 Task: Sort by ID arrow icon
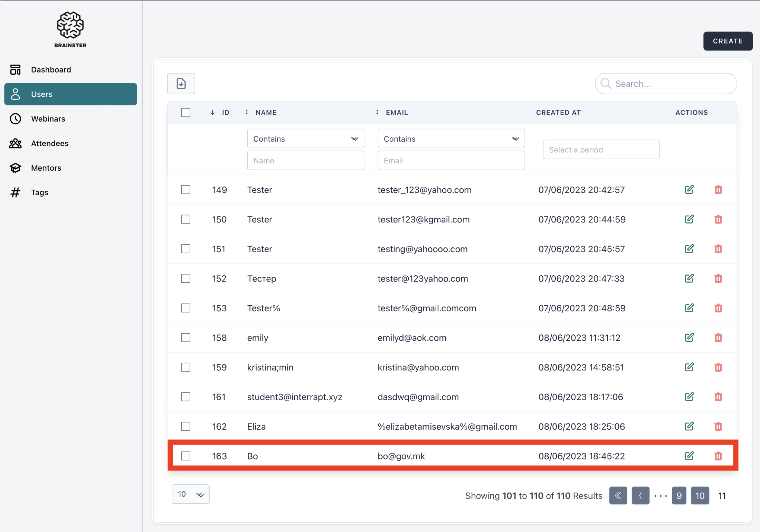(x=212, y=113)
